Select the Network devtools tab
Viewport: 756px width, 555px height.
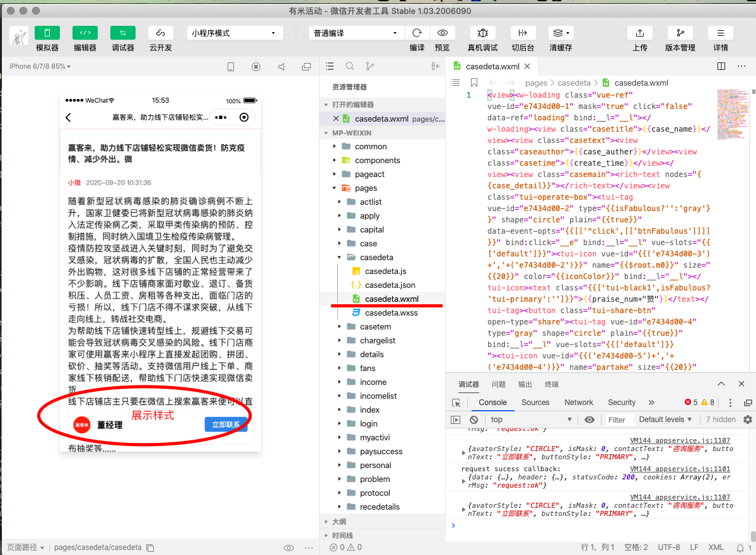(x=579, y=403)
